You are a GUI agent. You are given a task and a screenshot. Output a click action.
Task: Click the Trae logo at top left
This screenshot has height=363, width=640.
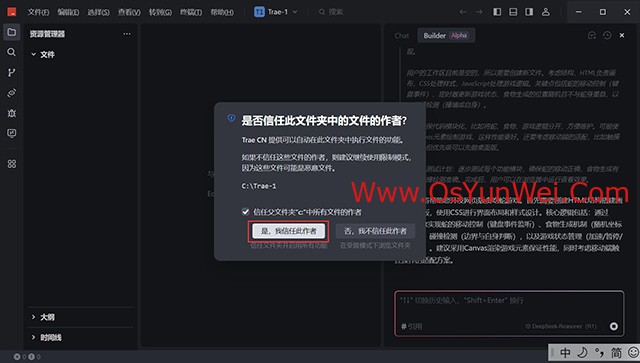[x=11, y=12]
